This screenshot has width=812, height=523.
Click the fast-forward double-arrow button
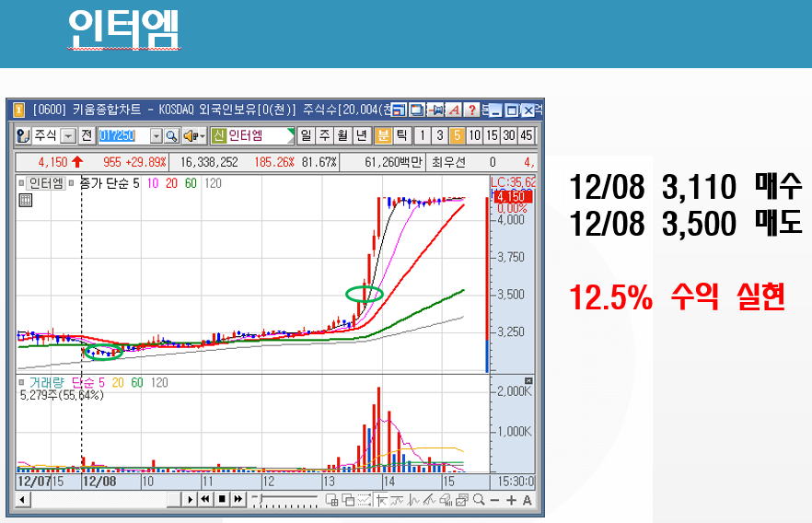(x=238, y=499)
